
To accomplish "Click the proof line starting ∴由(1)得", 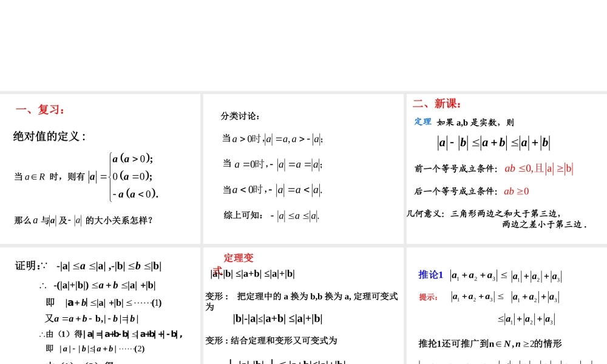I will [x=111, y=334].
